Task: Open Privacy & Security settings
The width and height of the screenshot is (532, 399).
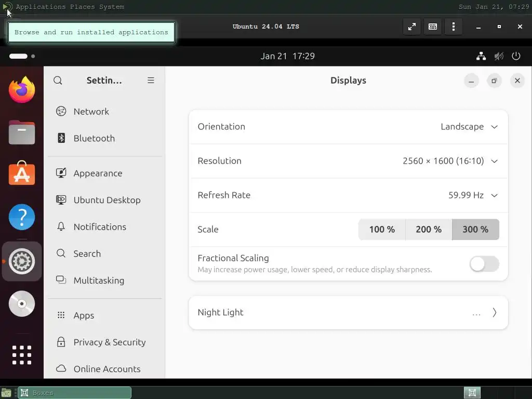Action: click(x=104, y=342)
